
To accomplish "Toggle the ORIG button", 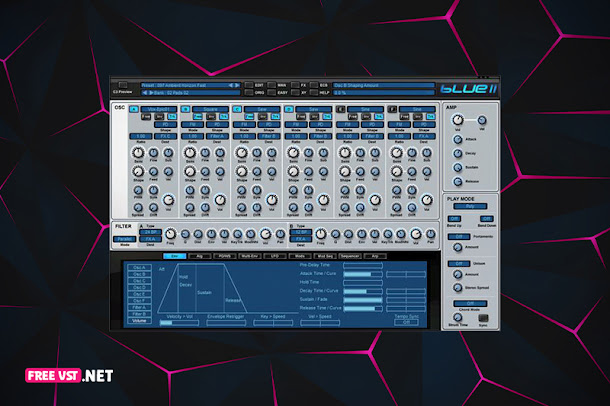I will (249, 93).
